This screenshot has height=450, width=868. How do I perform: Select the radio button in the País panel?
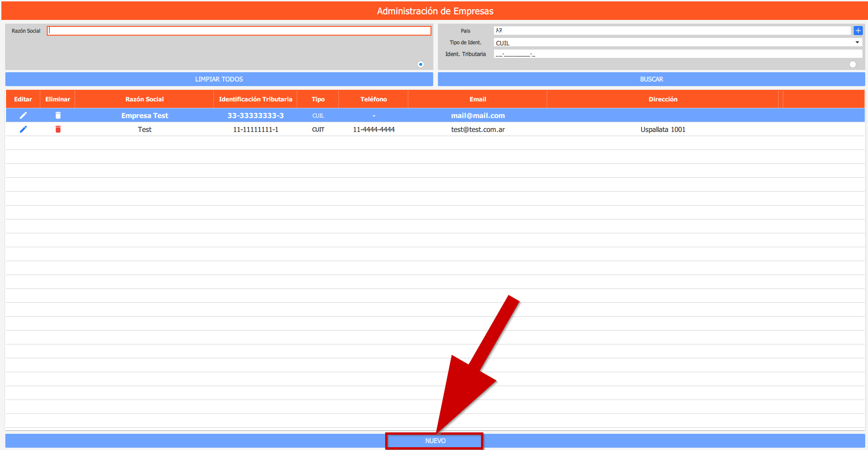coord(852,64)
